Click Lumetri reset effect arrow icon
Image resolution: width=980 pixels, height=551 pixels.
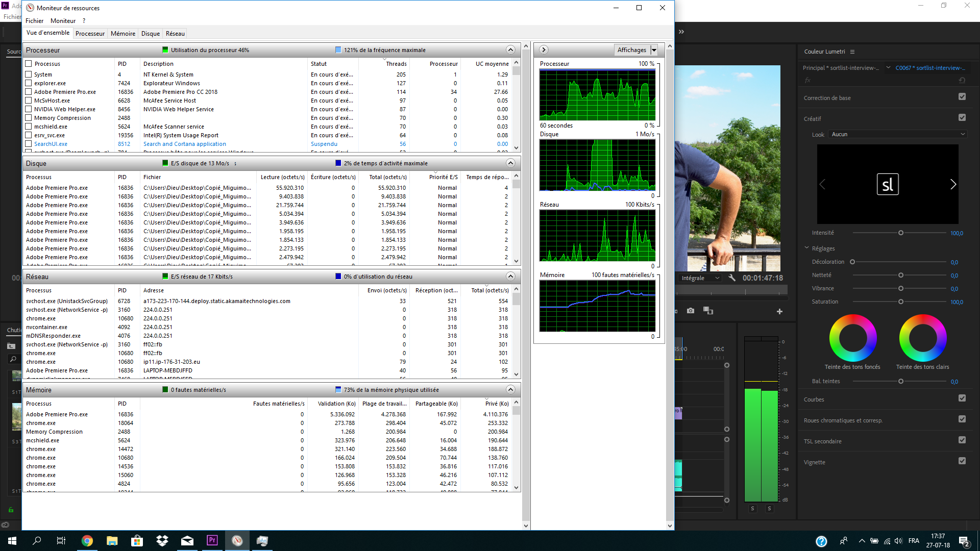[x=962, y=80]
